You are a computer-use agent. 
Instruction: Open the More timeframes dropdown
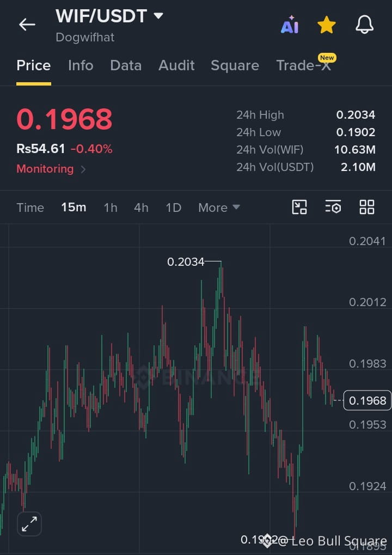219,208
